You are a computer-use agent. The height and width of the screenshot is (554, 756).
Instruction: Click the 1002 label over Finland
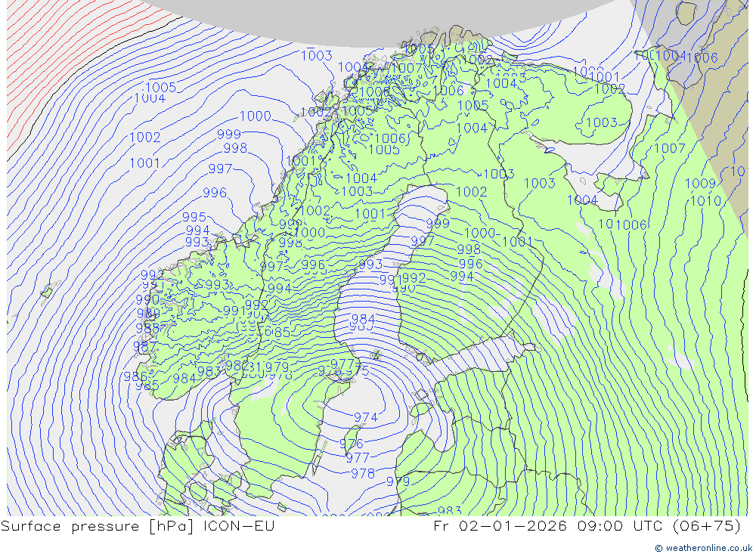coord(471,192)
